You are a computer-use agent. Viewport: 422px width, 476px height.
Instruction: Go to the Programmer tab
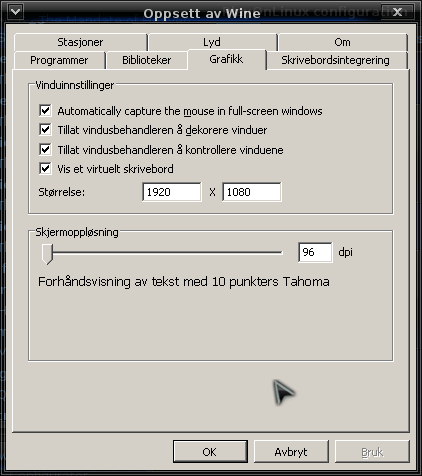pos(59,60)
